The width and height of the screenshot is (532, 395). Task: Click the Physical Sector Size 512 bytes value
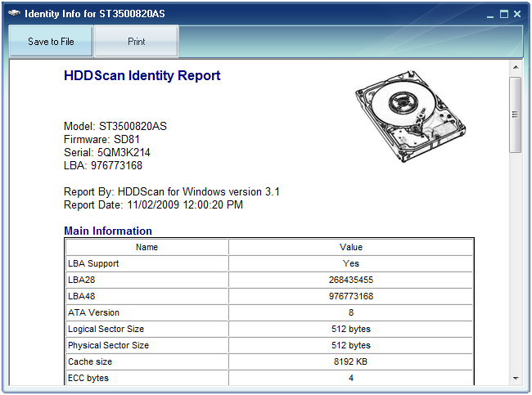[x=351, y=345]
